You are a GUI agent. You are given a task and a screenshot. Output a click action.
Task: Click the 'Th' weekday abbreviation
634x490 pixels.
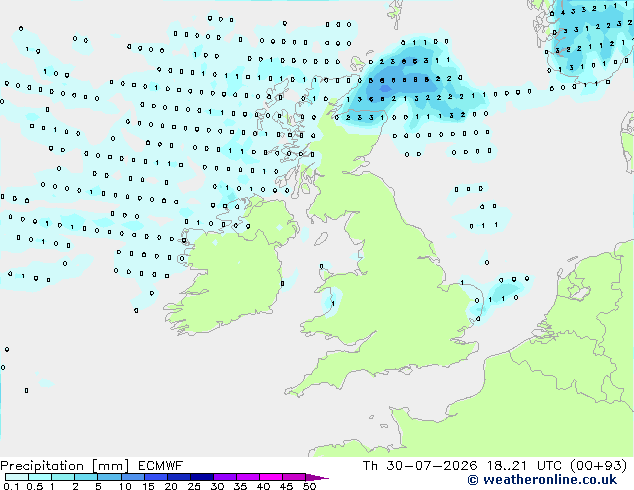pyautogui.click(x=370, y=466)
